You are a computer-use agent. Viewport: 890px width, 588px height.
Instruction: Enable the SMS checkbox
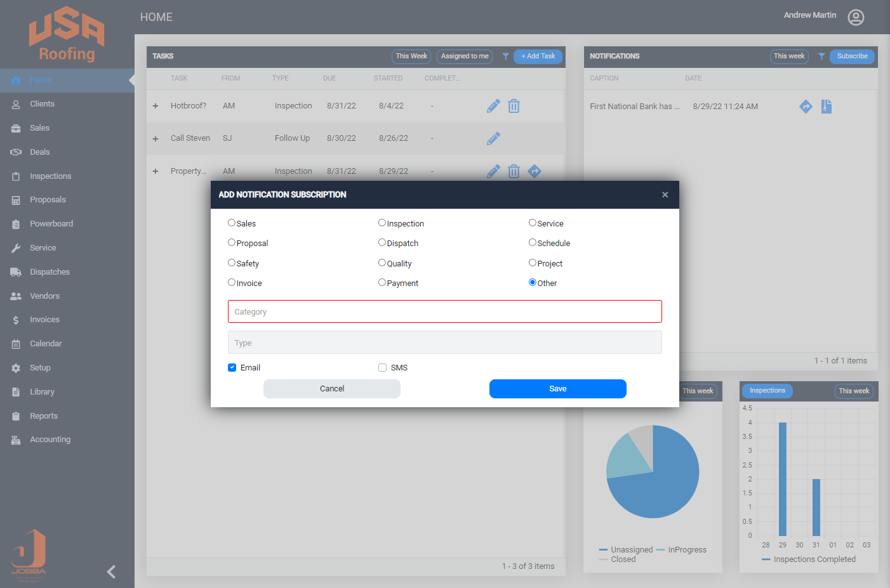tap(382, 368)
